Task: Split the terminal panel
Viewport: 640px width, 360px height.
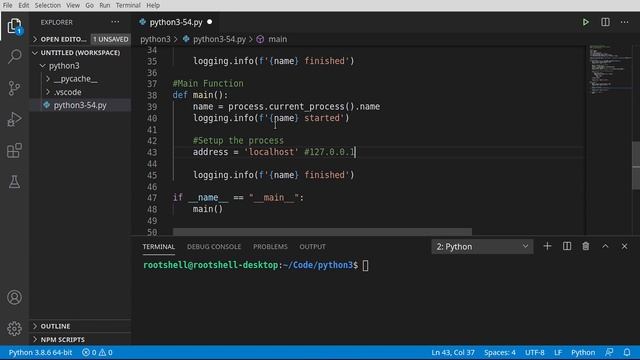Action: click(x=567, y=247)
